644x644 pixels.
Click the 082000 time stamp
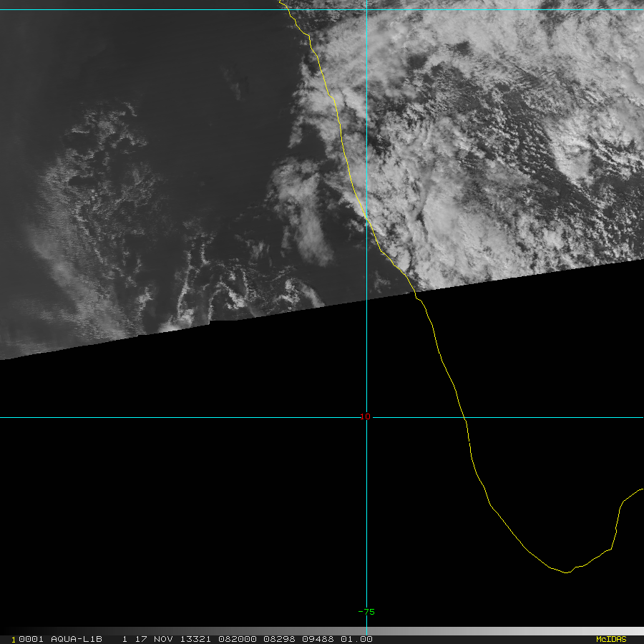coord(238,639)
